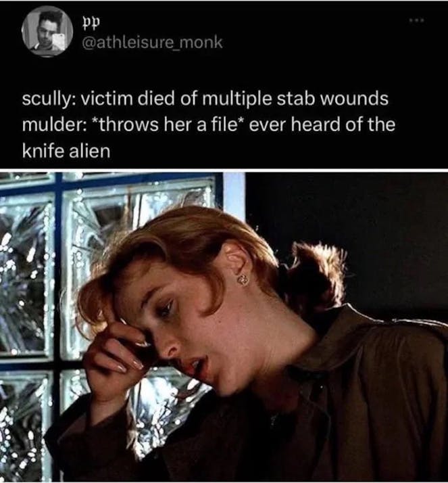Click the tweet line starting with "mulder:"
Viewport: 448px width, 483px height.
coord(208,124)
